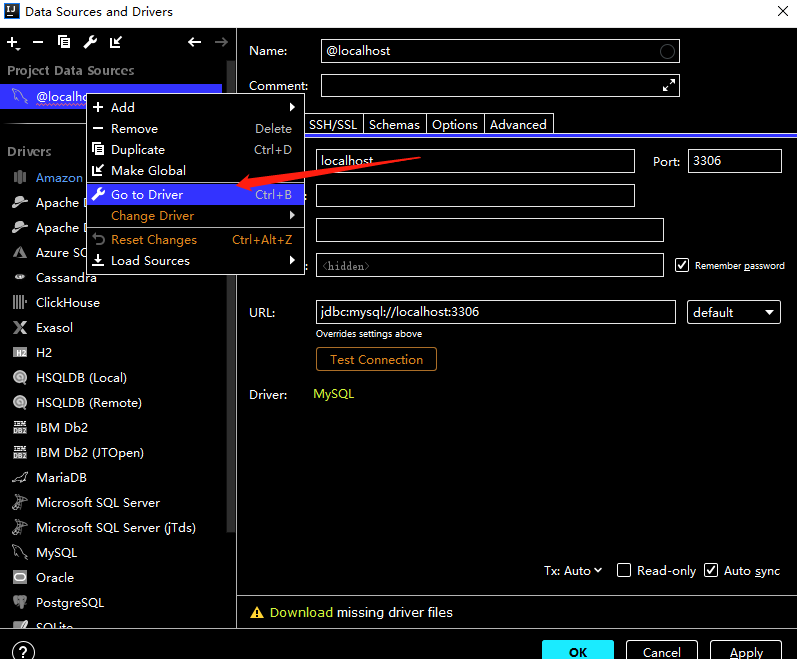Screen dimensions: 797x659
Task: Switch to the SSH/SSL tab
Action: [333, 124]
